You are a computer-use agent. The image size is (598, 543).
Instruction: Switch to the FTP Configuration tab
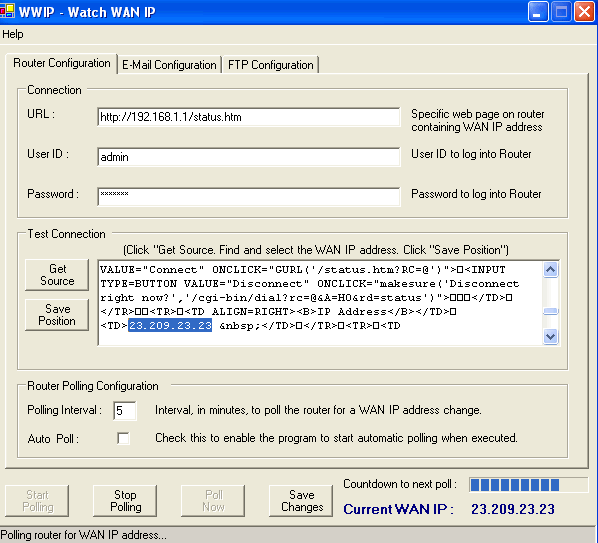click(x=271, y=65)
